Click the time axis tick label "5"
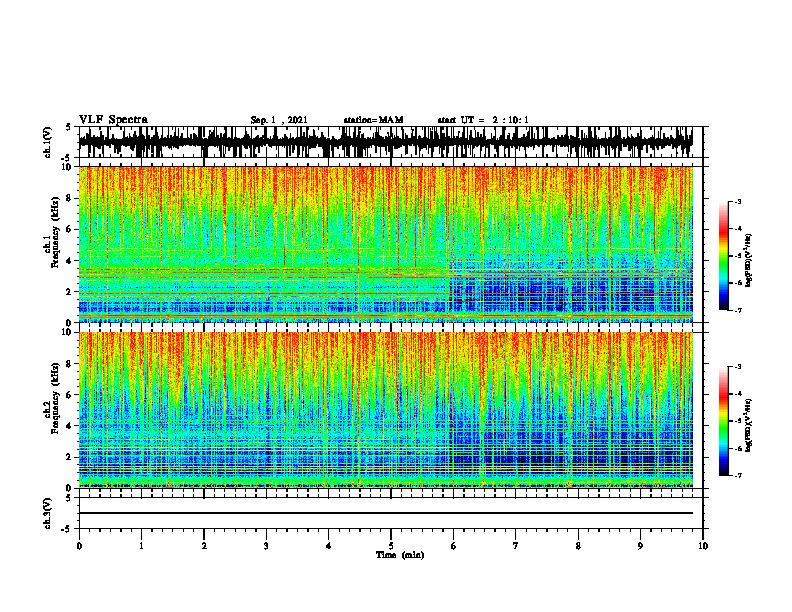The height and width of the screenshot is (612, 792). (391, 546)
